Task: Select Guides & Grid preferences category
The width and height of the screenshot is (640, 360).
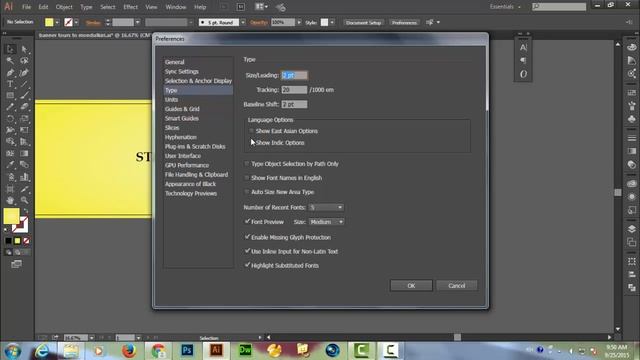Action: (182, 109)
